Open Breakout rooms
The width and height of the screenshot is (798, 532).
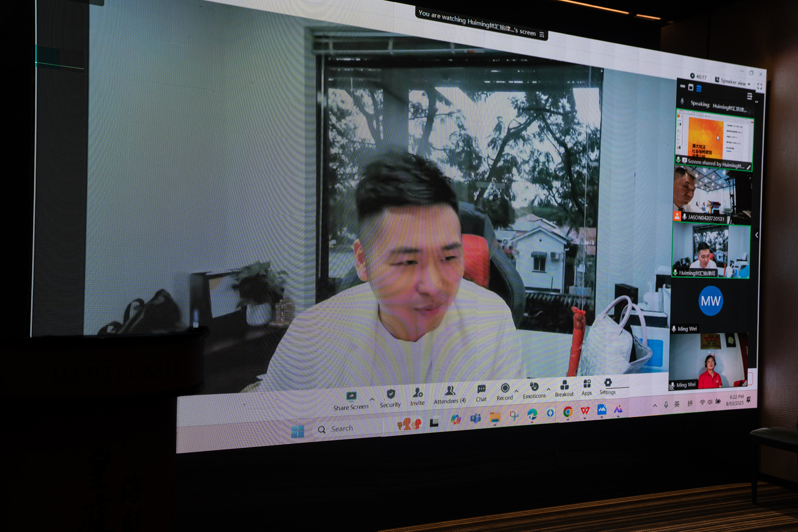coord(565,388)
